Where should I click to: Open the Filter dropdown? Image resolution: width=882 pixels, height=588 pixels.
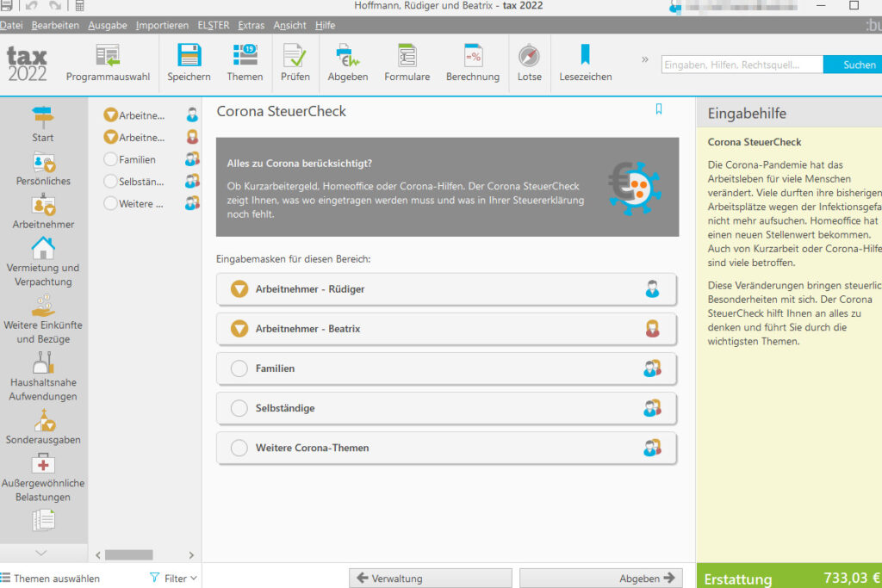pos(174,578)
